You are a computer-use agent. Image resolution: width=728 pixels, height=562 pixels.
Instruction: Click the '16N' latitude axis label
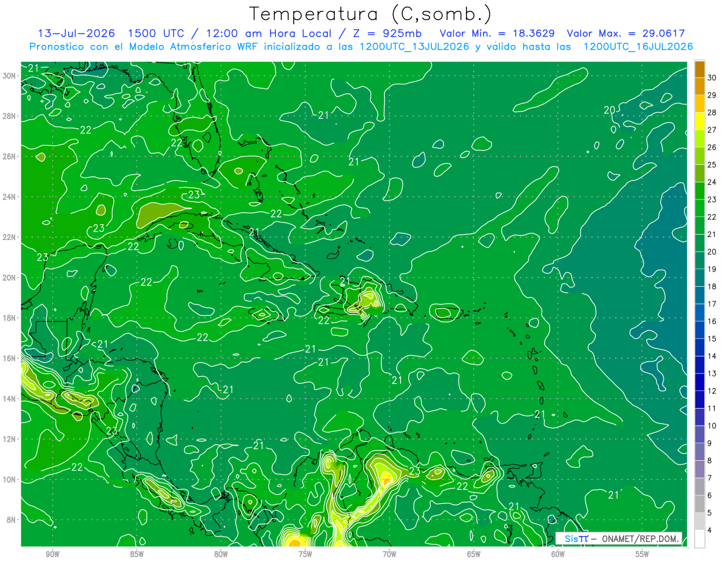coord(10,358)
